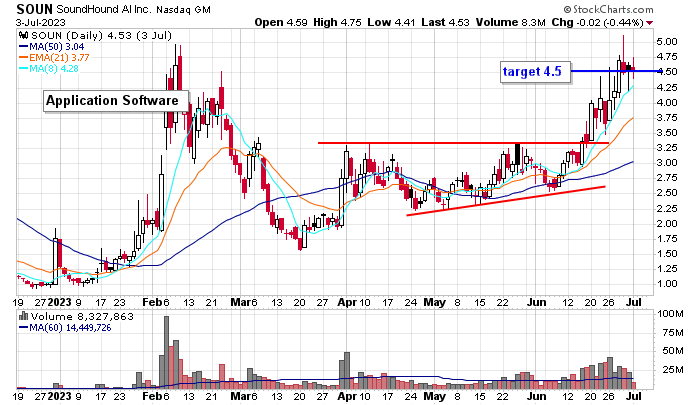Click the Volume 8.3M header value
700x405 pixels.
click(x=511, y=22)
